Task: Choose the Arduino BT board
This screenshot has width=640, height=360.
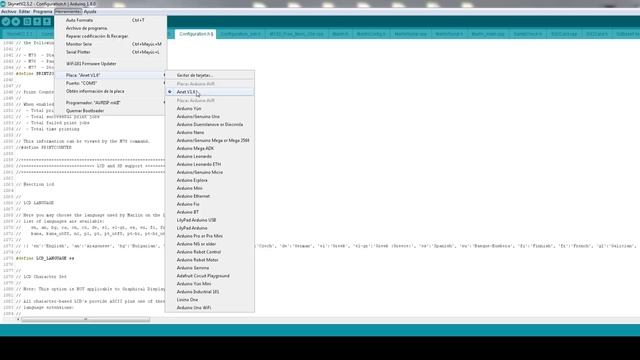Action: pyautogui.click(x=210, y=212)
